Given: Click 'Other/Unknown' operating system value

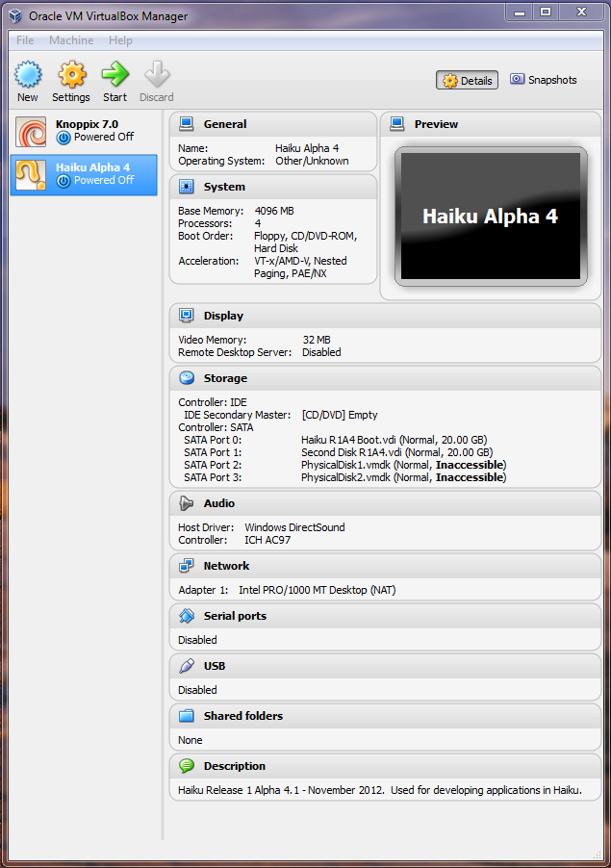Looking at the screenshot, I should tap(312, 161).
